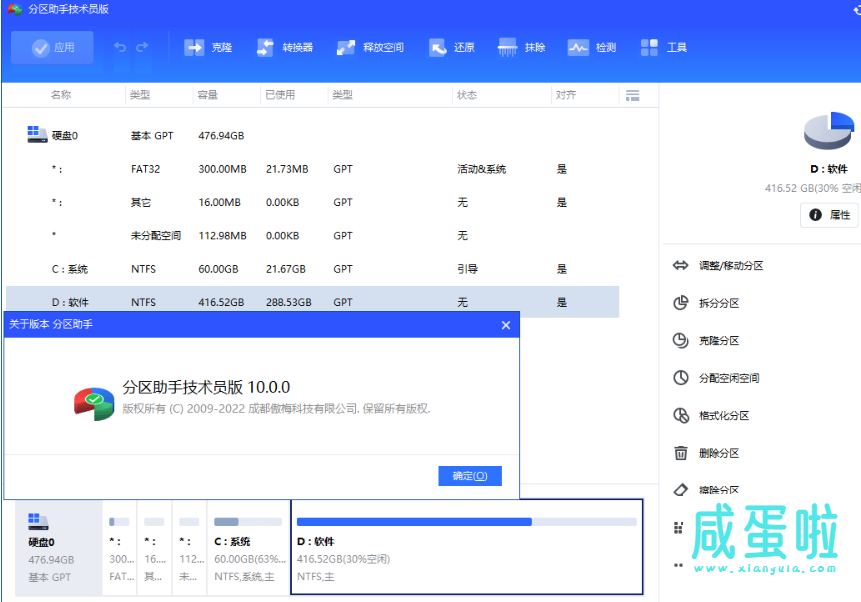Click the redo arrow icon
Screen dimensions: 861x602
pos(142,47)
